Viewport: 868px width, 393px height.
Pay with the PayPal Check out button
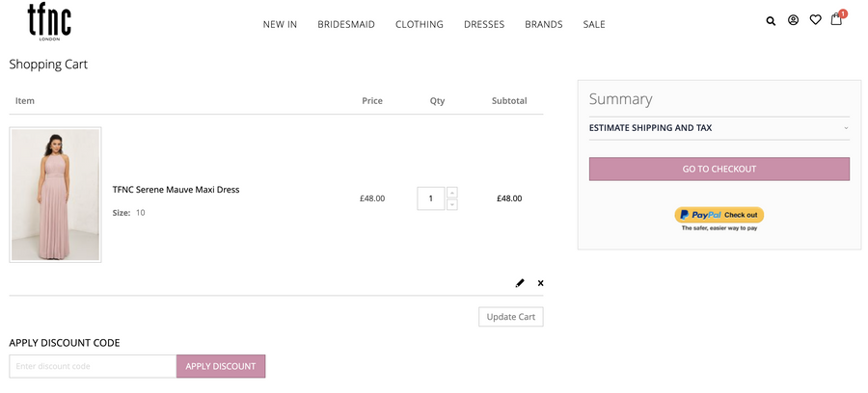coord(719,215)
